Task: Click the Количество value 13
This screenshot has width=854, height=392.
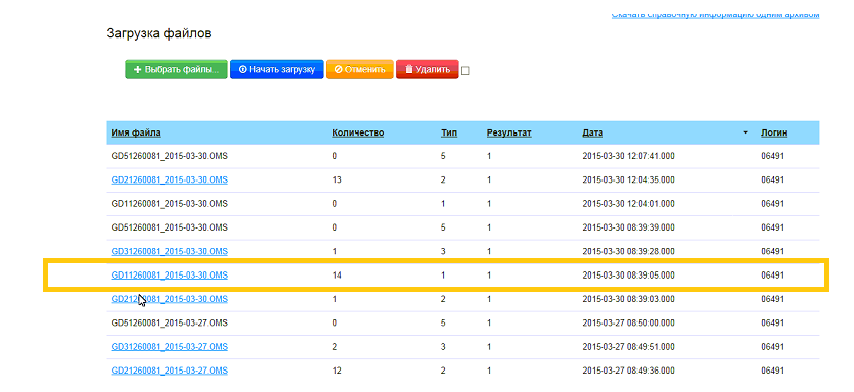Action: point(337,180)
